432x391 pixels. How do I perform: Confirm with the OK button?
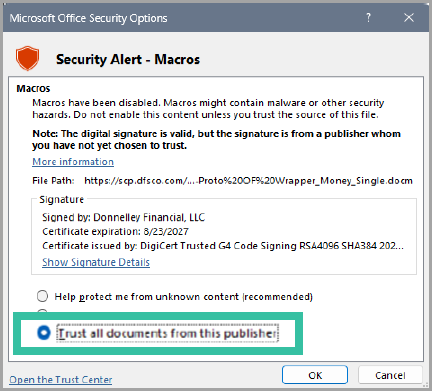coord(315,375)
